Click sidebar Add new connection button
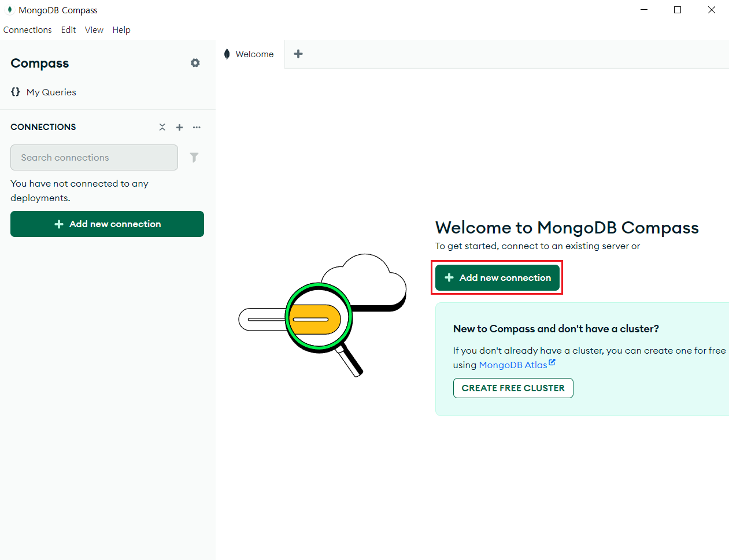 click(107, 224)
